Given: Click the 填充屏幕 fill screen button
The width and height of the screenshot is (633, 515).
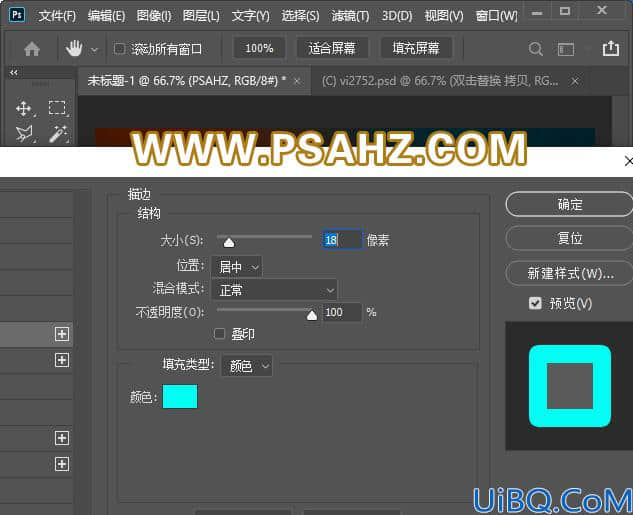Looking at the screenshot, I should [416, 48].
